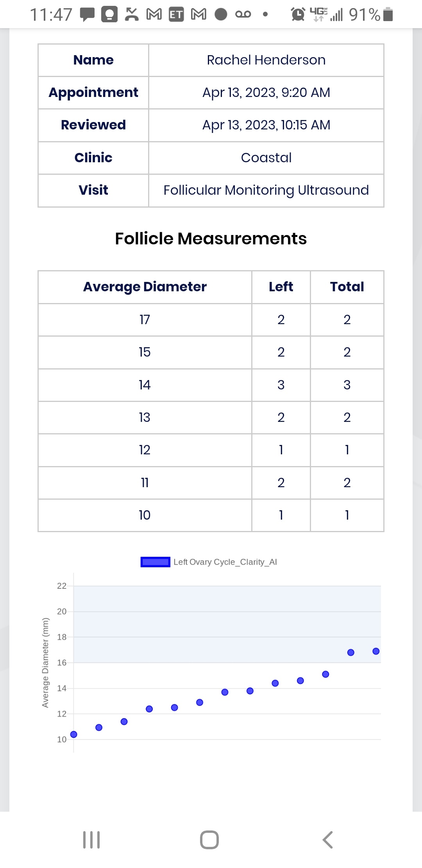Tap the voicemail notification icon
This screenshot has height=868, width=422.
tap(243, 15)
